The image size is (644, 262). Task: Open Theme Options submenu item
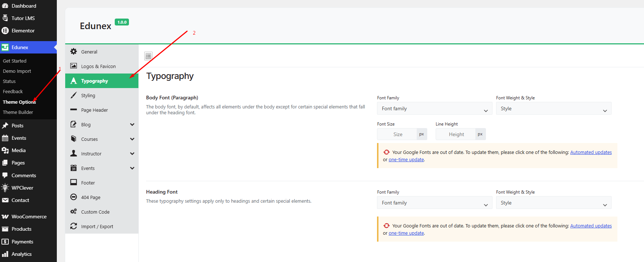[x=19, y=102]
